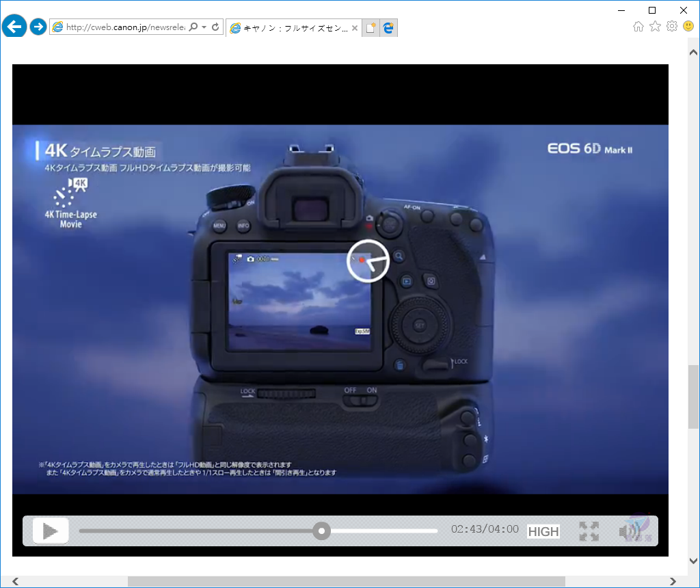Toggle the HIGH quality button

click(x=543, y=531)
